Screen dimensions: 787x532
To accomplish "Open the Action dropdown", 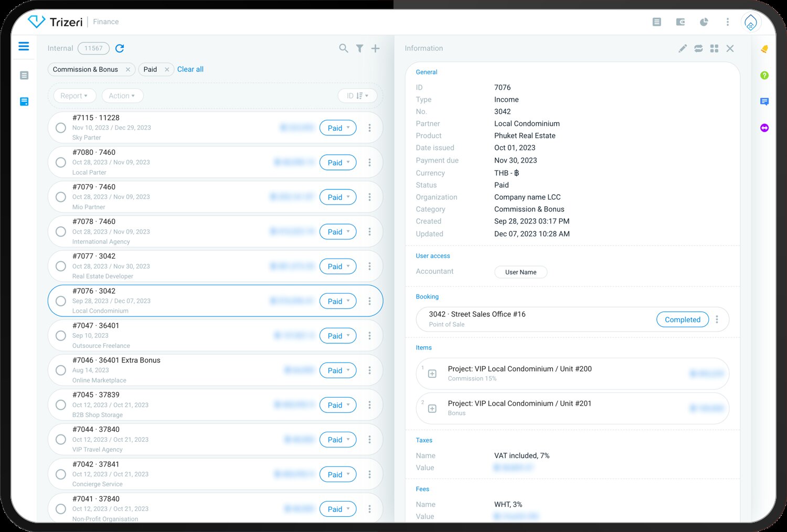I will 122,96.
